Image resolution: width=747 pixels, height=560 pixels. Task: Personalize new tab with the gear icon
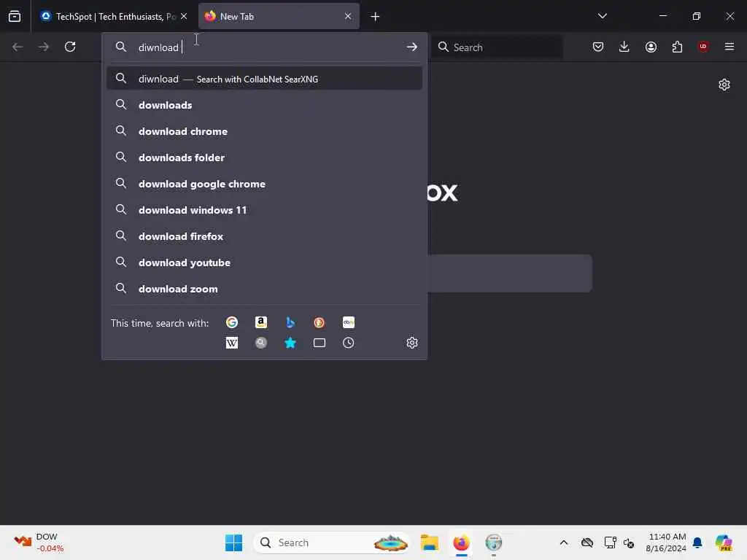724,85
